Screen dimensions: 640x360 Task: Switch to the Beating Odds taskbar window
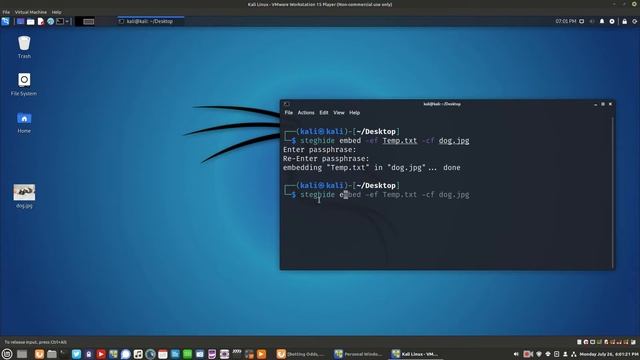click(301, 354)
